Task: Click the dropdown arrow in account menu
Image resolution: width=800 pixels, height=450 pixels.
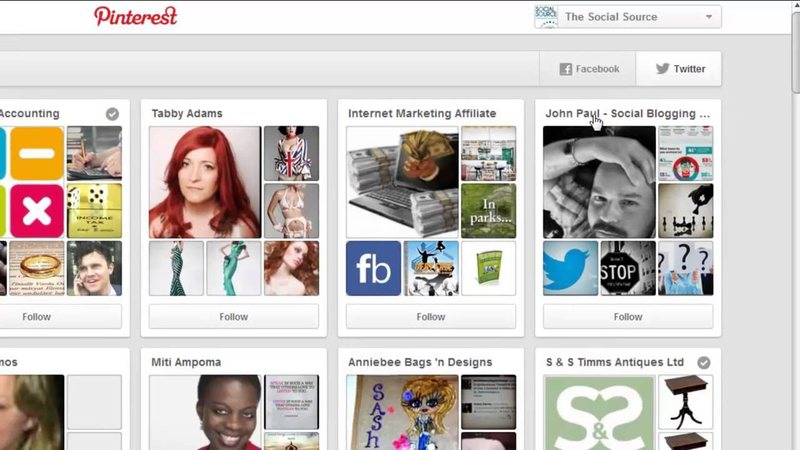Action: click(x=708, y=17)
